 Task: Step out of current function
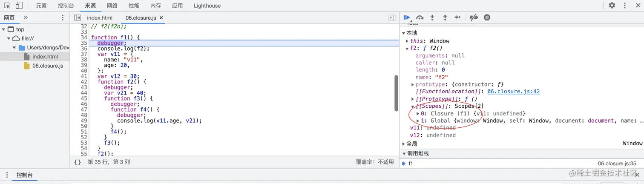pyautogui.click(x=445, y=17)
